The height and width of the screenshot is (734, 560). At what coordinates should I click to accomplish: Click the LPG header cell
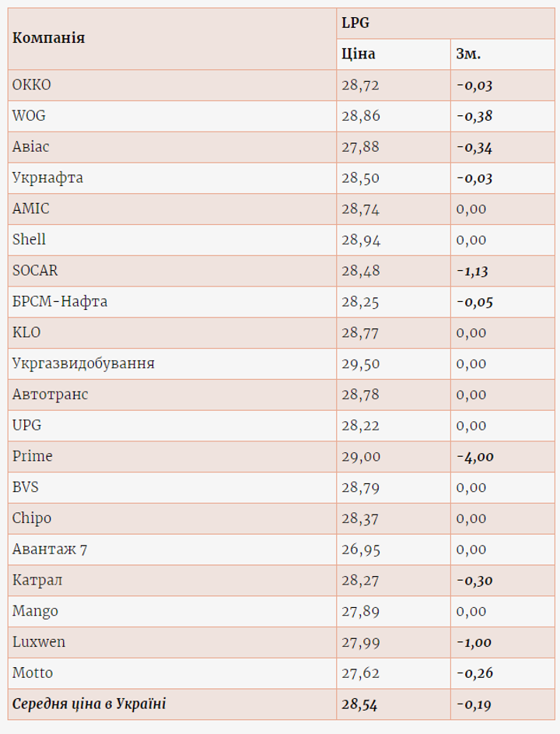pos(355,23)
